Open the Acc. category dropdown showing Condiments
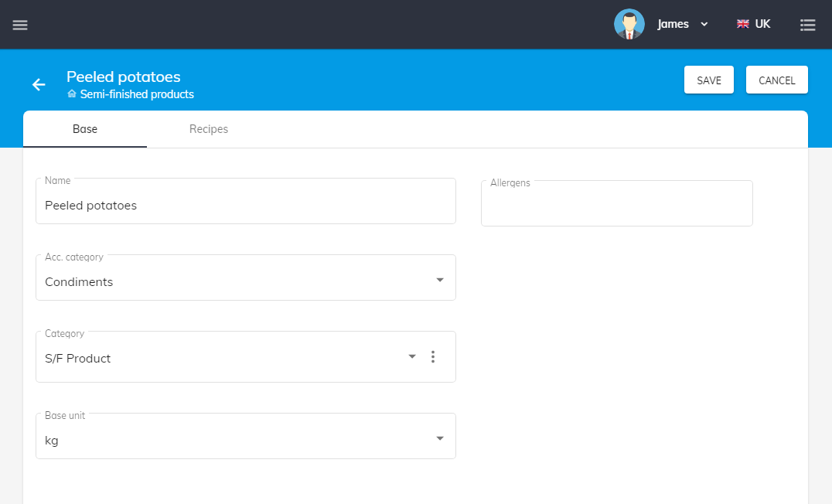 245,281
